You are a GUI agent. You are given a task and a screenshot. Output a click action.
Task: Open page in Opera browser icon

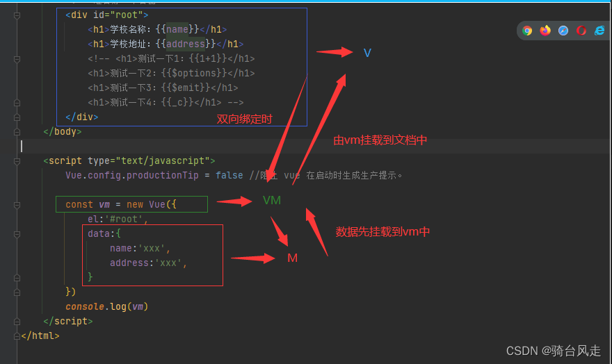(581, 31)
